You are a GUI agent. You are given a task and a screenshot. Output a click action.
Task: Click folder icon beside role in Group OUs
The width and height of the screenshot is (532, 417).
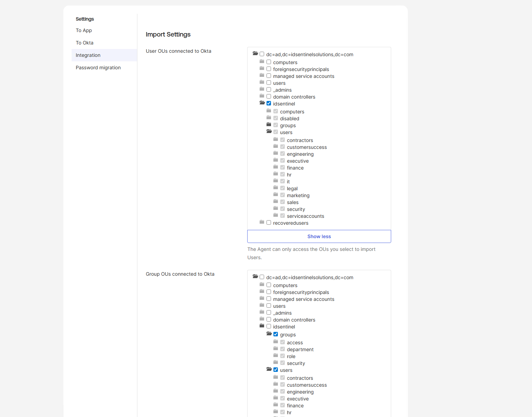(x=275, y=356)
